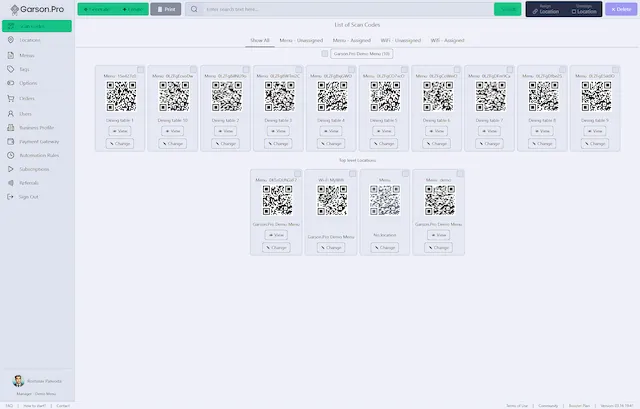
Task: Tick the Wi-Fi MyWifi card checkbox
Action: point(353,173)
